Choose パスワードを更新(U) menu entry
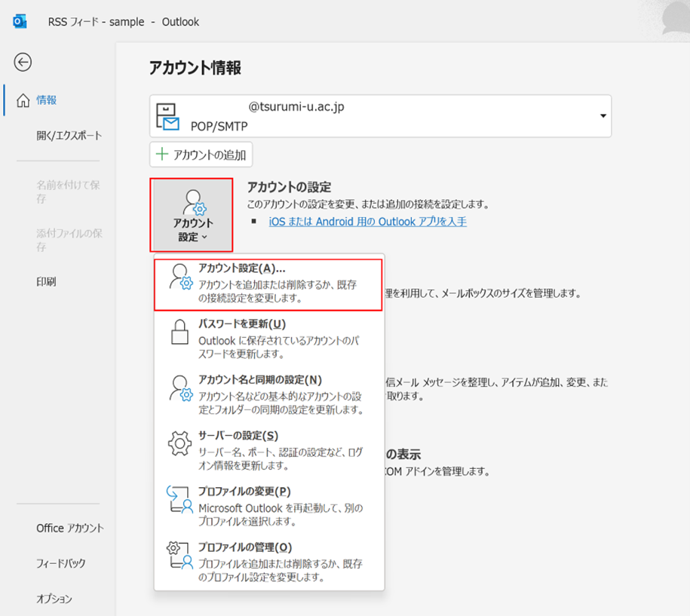 point(269,339)
